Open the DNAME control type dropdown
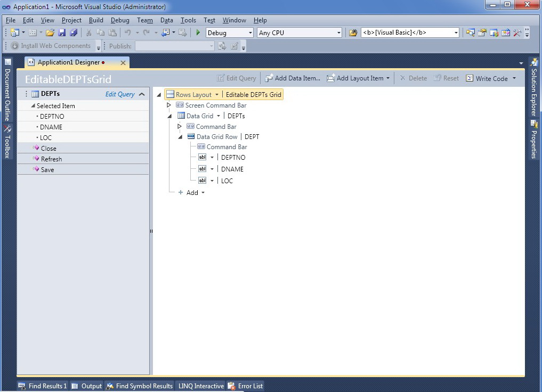The height and width of the screenshot is (392, 542). 212,169
